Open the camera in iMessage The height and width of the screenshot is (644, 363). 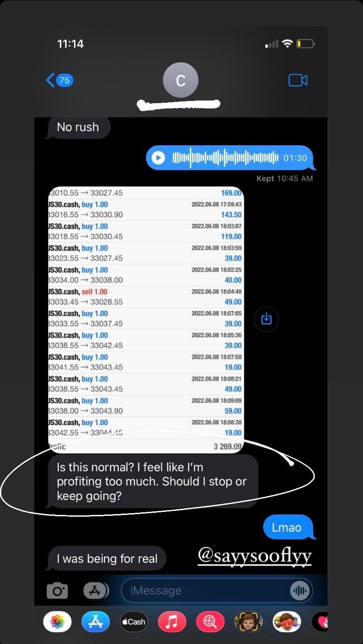57,591
